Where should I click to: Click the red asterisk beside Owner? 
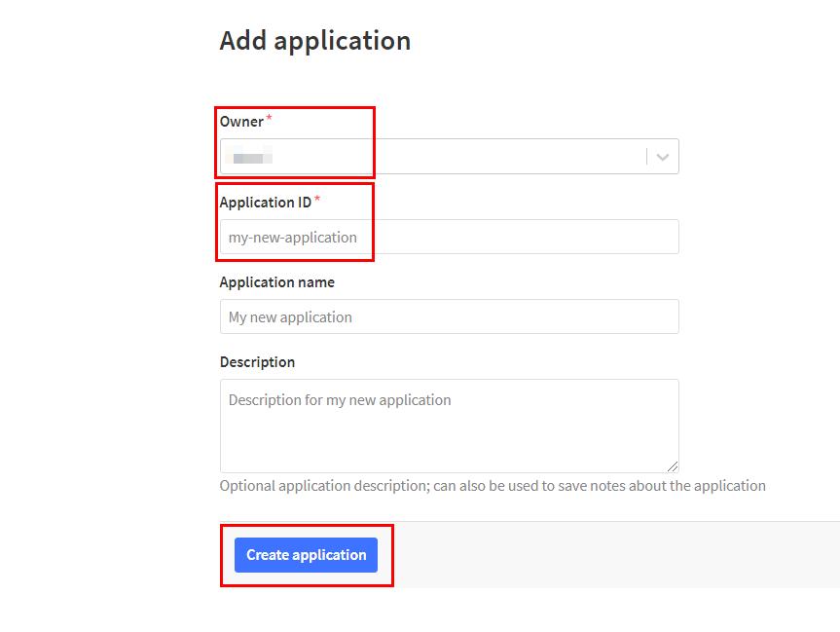(270, 119)
